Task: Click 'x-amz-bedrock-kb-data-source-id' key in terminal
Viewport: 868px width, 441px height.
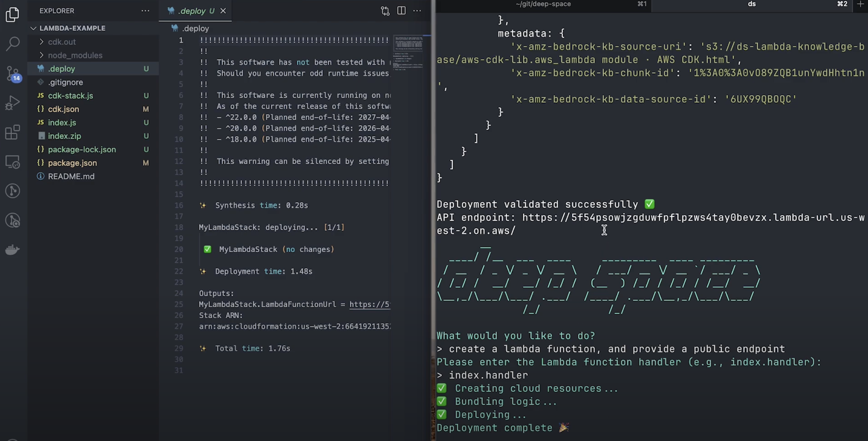Action: click(x=610, y=99)
